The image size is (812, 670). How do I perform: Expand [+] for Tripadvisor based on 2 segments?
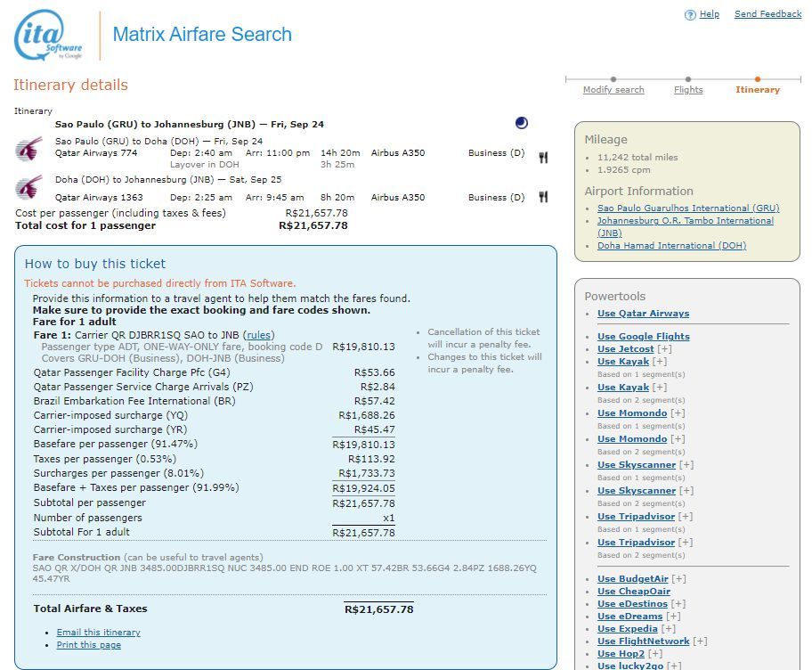pyautogui.click(x=686, y=542)
